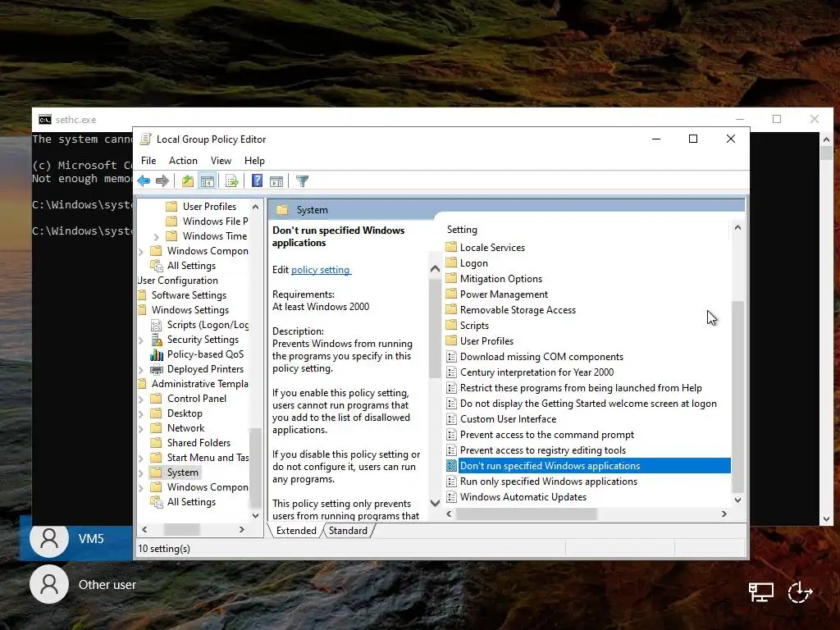Click the settings list horizontal scrollbar thumb
840x630 pixels.
(526, 514)
